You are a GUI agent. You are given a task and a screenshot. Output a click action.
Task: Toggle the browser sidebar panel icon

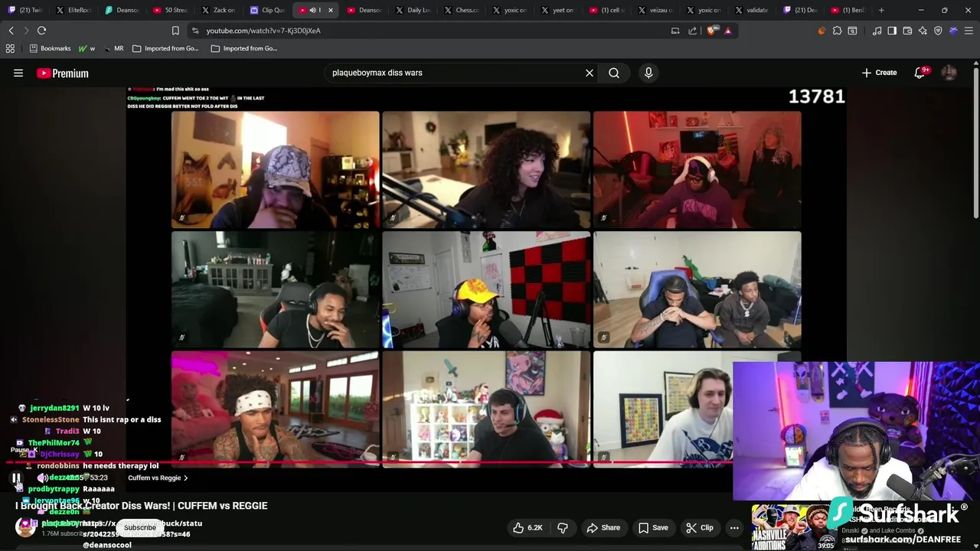892,31
